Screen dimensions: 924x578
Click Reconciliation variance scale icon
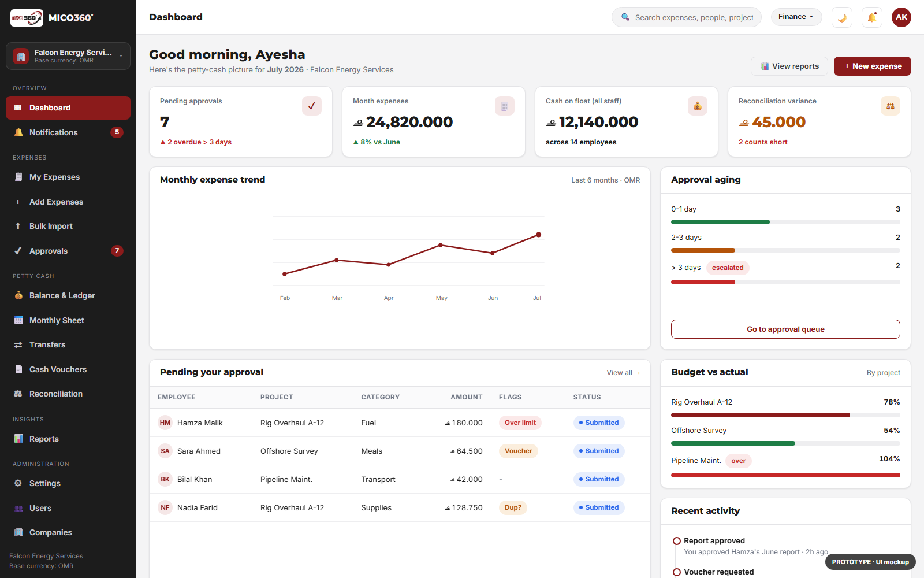[891, 106]
